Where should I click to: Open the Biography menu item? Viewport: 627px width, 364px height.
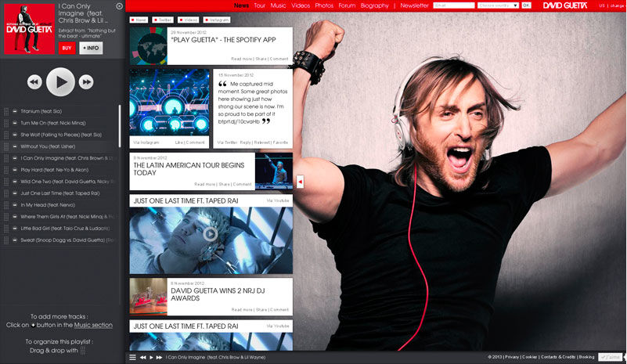pyautogui.click(x=375, y=5)
